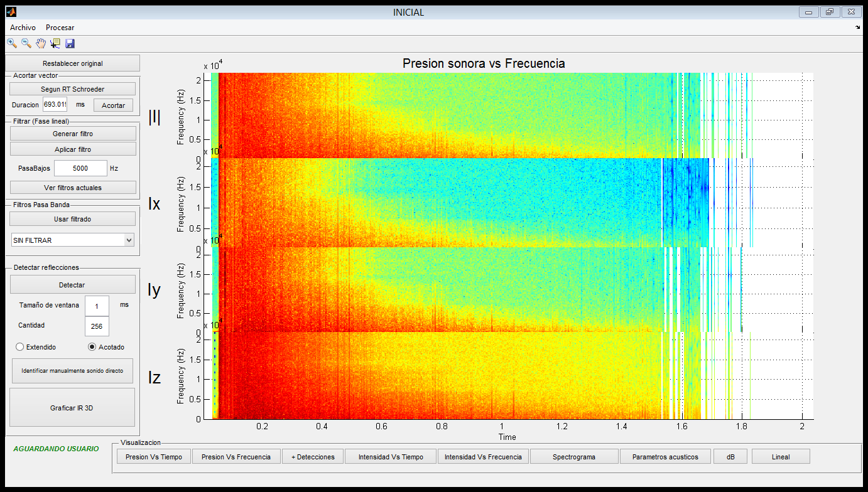Click Aplicar filtro button
This screenshot has width=868, height=492.
point(73,149)
